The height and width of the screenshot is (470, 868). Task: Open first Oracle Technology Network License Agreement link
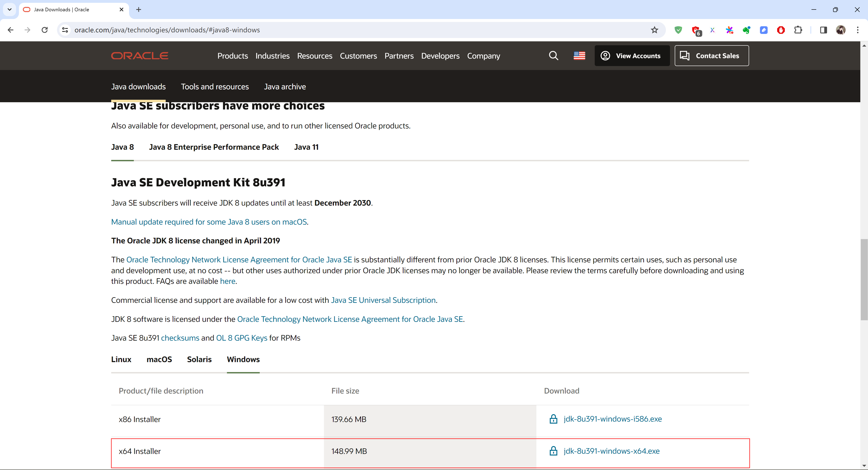pyautogui.click(x=239, y=260)
